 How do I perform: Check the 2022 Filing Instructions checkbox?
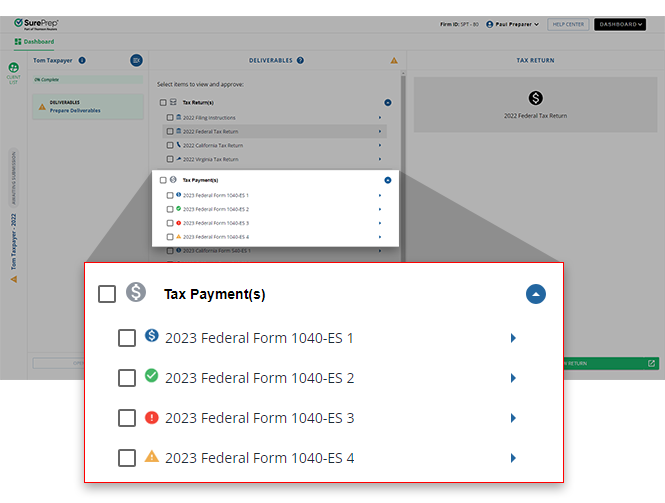click(170, 117)
